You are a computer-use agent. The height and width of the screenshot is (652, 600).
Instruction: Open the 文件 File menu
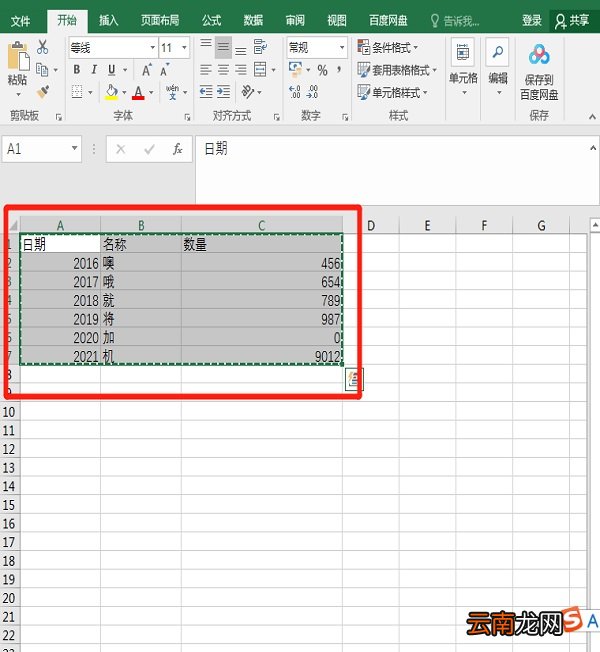[20, 20]
